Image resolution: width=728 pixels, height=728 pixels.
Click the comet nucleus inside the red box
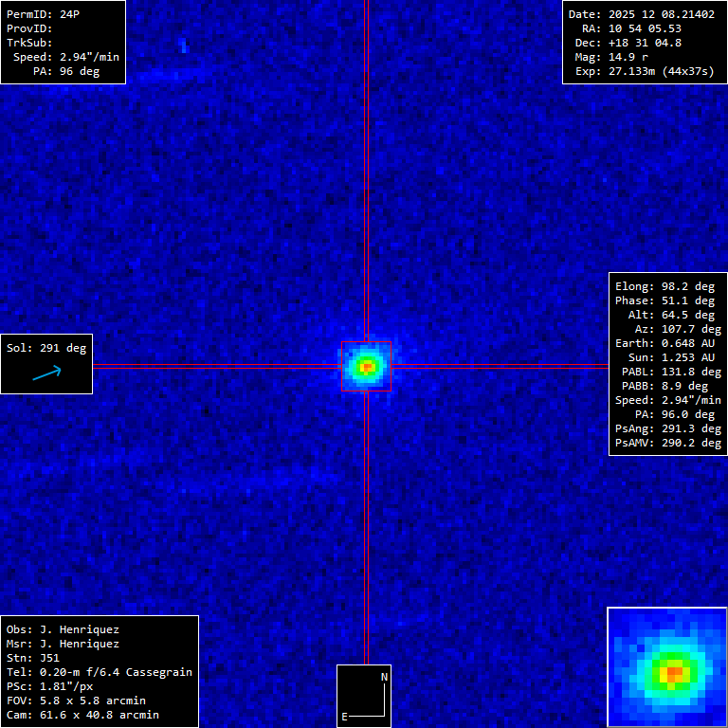click(x=366, y=366)
